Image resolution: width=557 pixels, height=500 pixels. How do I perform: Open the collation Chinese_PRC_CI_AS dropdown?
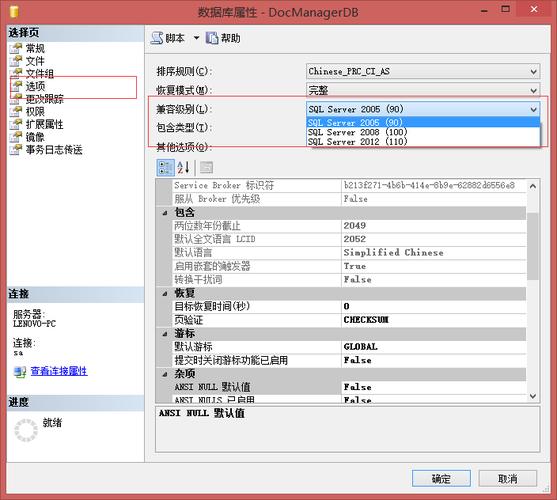point(423,71)
